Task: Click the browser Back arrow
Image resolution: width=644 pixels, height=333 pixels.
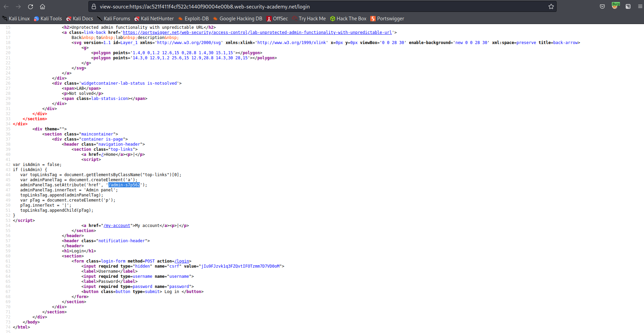Action: pos(6,6)
